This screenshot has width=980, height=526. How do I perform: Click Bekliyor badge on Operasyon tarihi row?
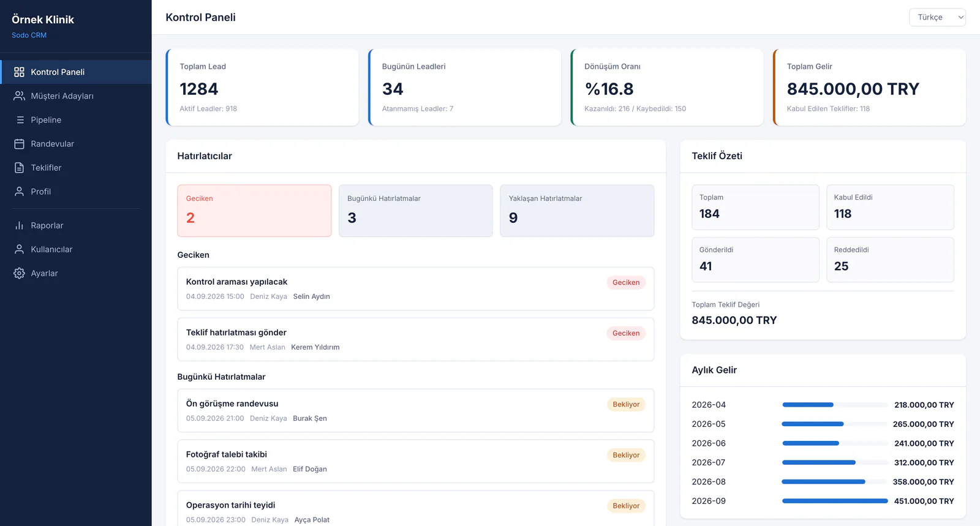pos(626,506)
